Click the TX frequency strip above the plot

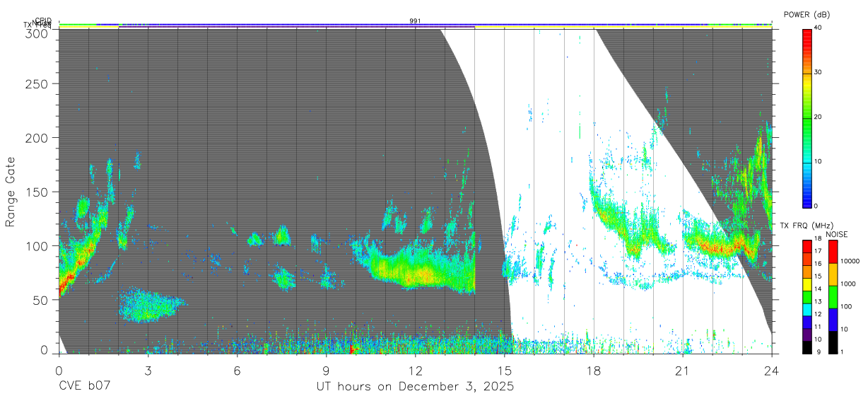(x=415, y=27)
